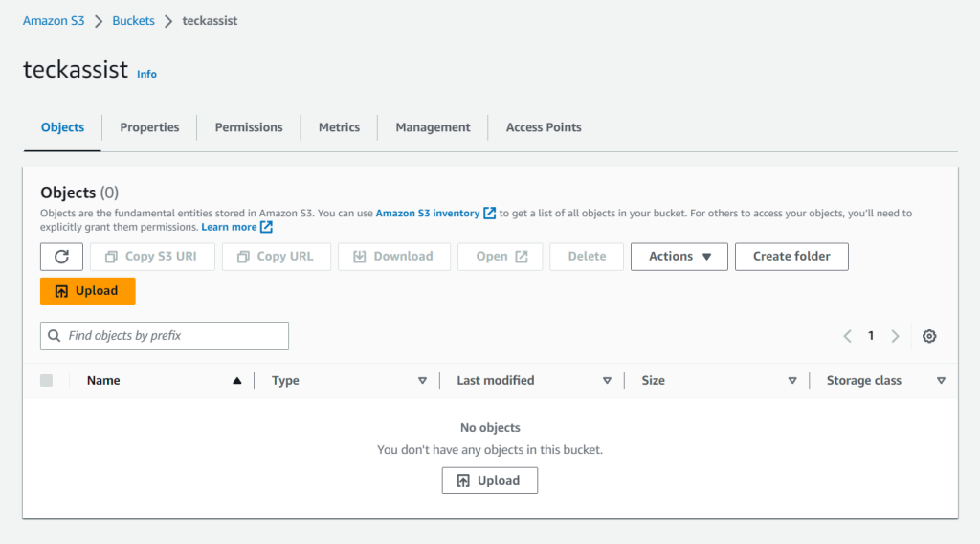The width and height of the screenshot is (980, 544).
Task: Go to previous page arrow
Action: click(847, 336)
